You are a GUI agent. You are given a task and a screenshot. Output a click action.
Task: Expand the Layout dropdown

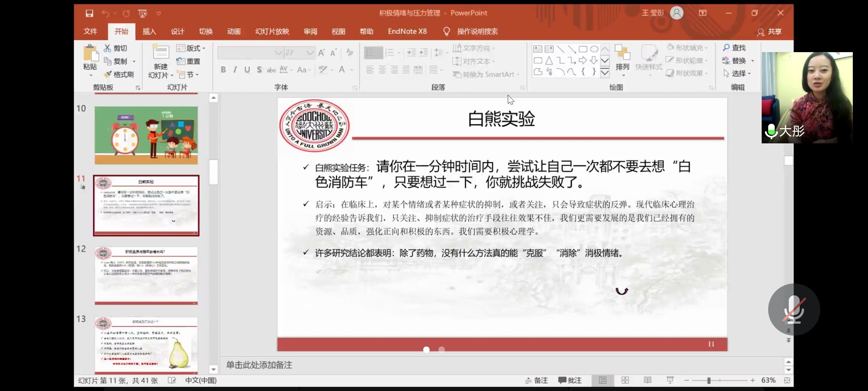[191, 48]
